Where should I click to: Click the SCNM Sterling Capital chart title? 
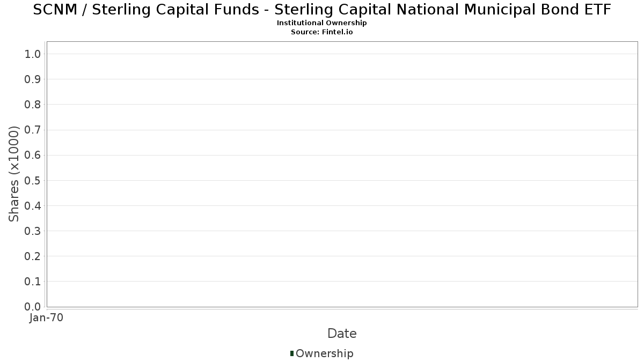point(322,10)
